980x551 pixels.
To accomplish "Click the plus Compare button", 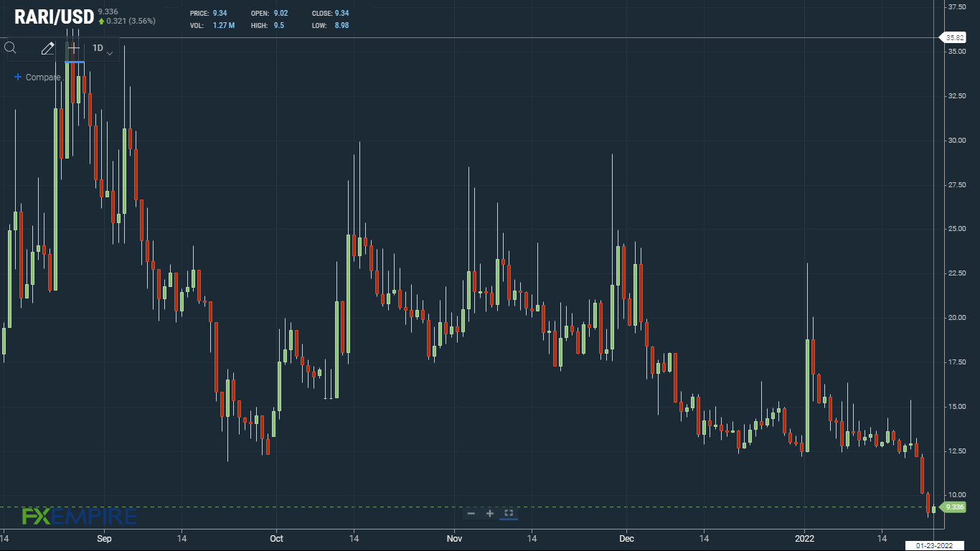I will click(37, 77).
